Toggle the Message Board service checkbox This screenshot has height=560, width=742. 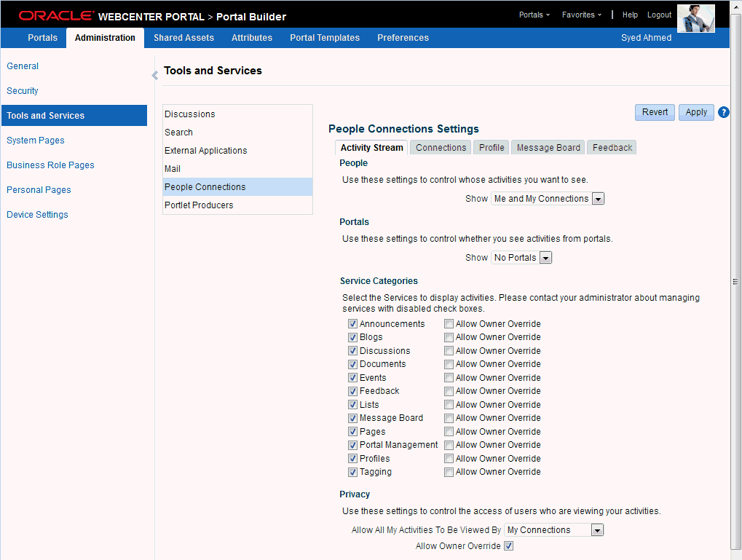tap(352, 419)
